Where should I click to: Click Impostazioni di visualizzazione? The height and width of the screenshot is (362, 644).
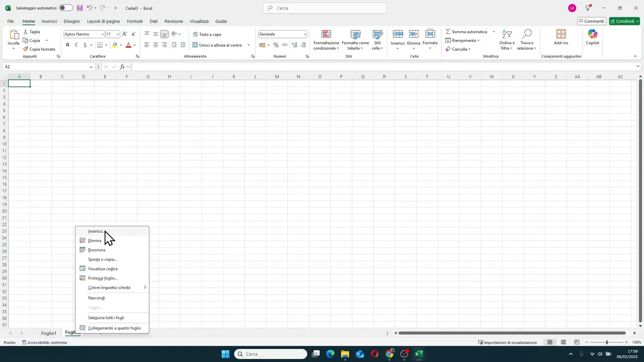pos(507,342)
